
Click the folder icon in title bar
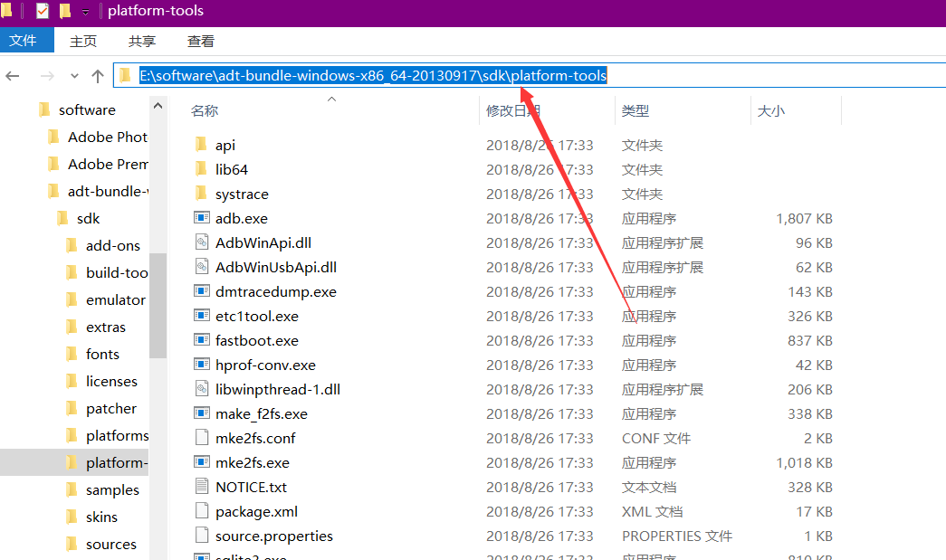6,10
